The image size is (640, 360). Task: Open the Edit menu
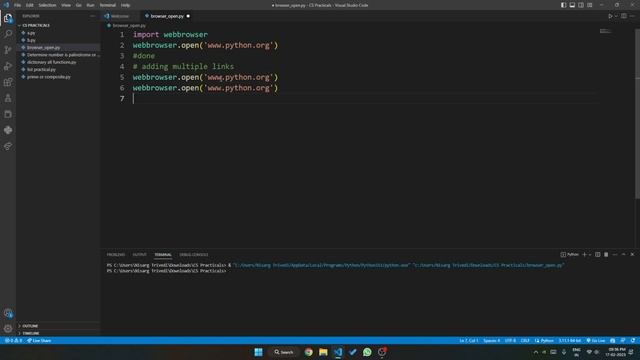tap(30, 5)
